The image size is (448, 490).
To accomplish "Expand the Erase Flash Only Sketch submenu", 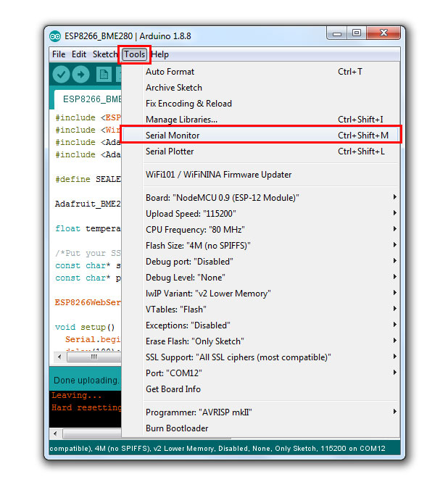I will pos(260,341).
